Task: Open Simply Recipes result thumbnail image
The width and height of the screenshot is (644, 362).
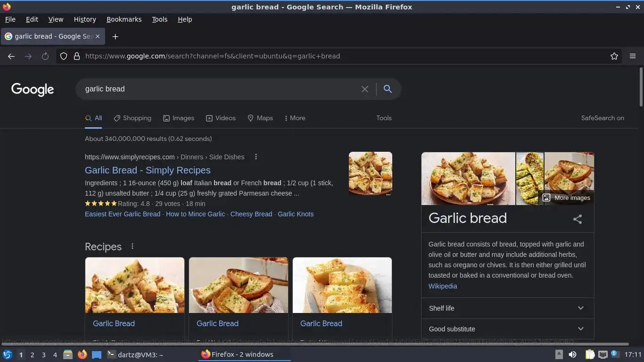Action: (371, 173)
